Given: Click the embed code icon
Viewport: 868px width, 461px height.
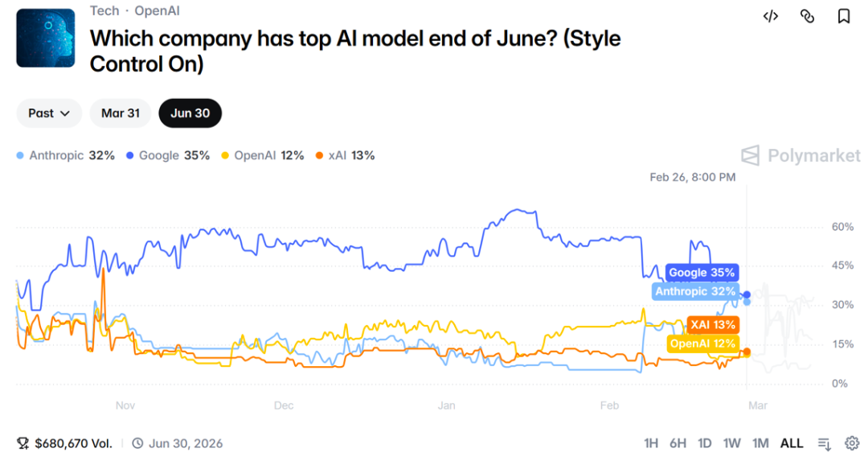Looking at the screenshot, I should (x=770, y=16).
